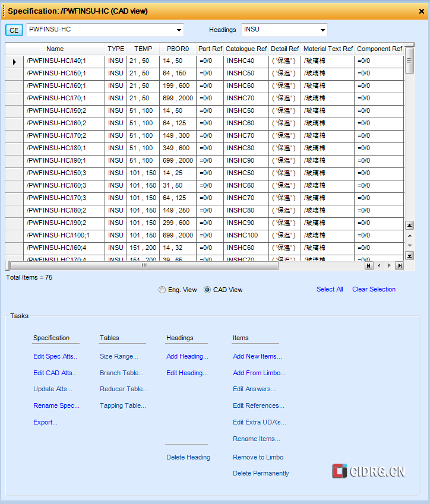Screen dimensions: 430x504
Task: Click the Clear Selection link
Action: tap(374, 289)
